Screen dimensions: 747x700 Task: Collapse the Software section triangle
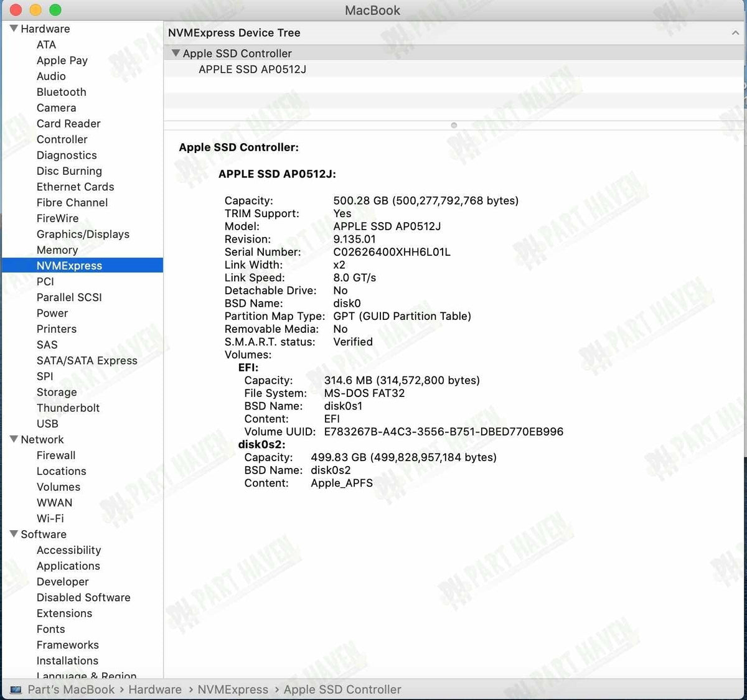click(14, 534)
